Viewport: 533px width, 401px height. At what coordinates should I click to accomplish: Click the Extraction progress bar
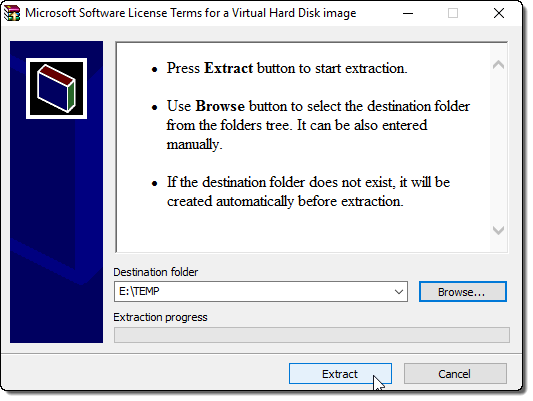pyautogui.click(x=312, y=335)
